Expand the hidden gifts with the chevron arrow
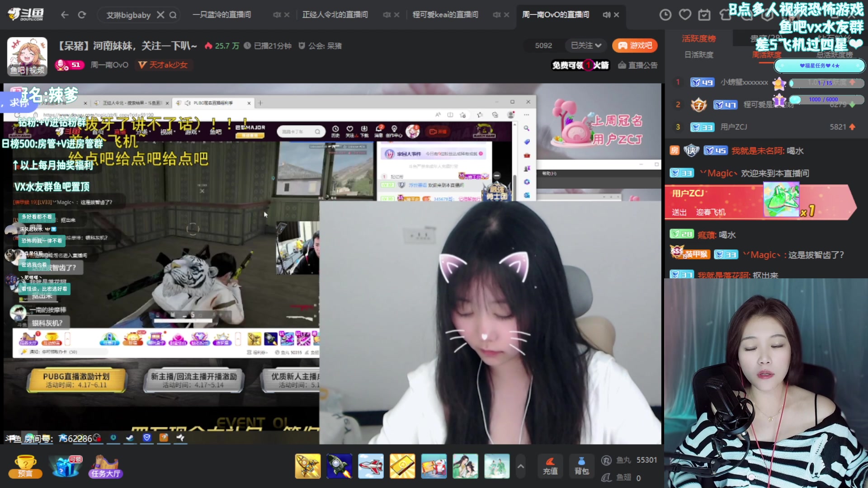Viewport: 868px width, 488px height. 521,466
